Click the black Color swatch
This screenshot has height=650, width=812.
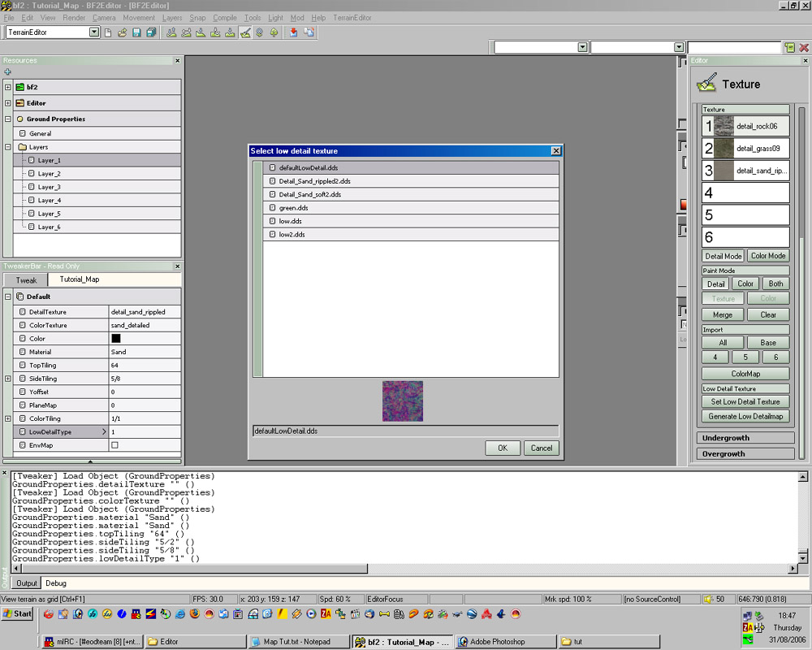coord(115,339)
